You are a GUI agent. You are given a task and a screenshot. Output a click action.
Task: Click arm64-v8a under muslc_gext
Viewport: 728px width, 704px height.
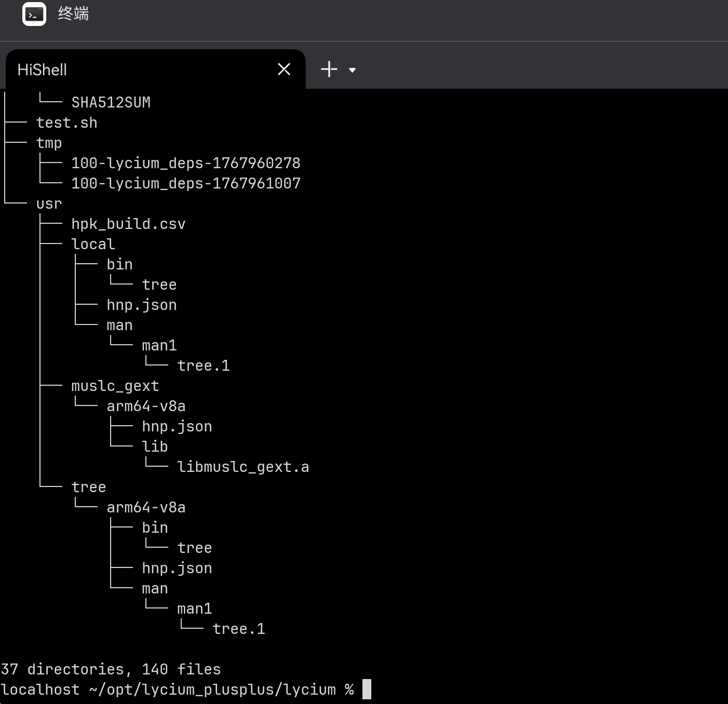146,406
